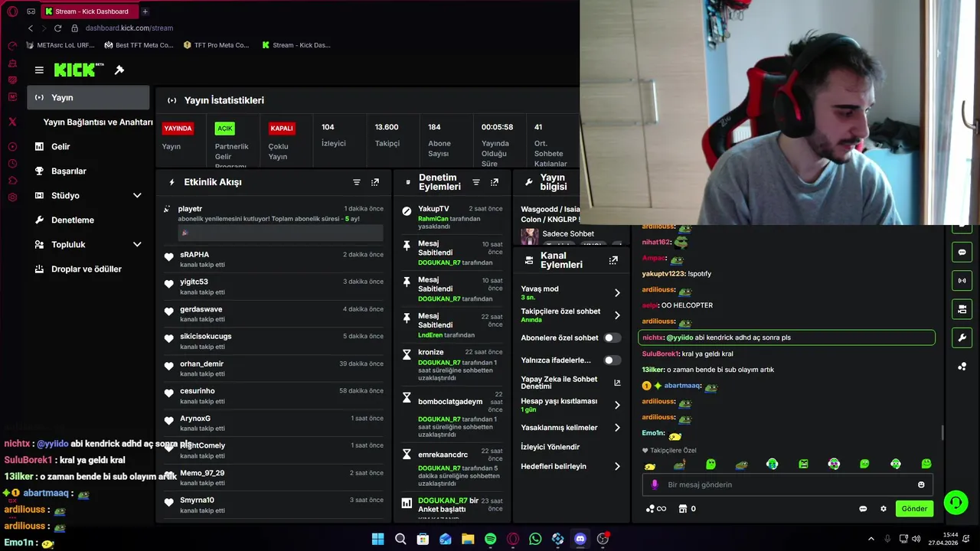Viewport: 980px width, 551px height.
Task: Open a new browser tab
Action: 145,11
